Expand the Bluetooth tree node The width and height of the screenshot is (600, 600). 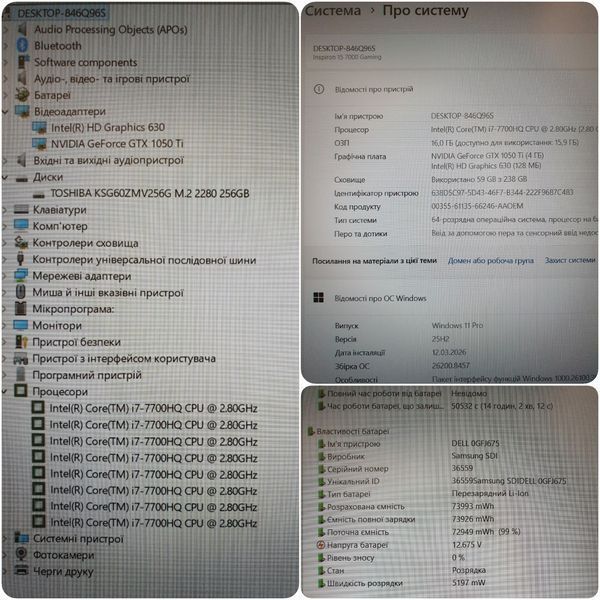[5, 46]
